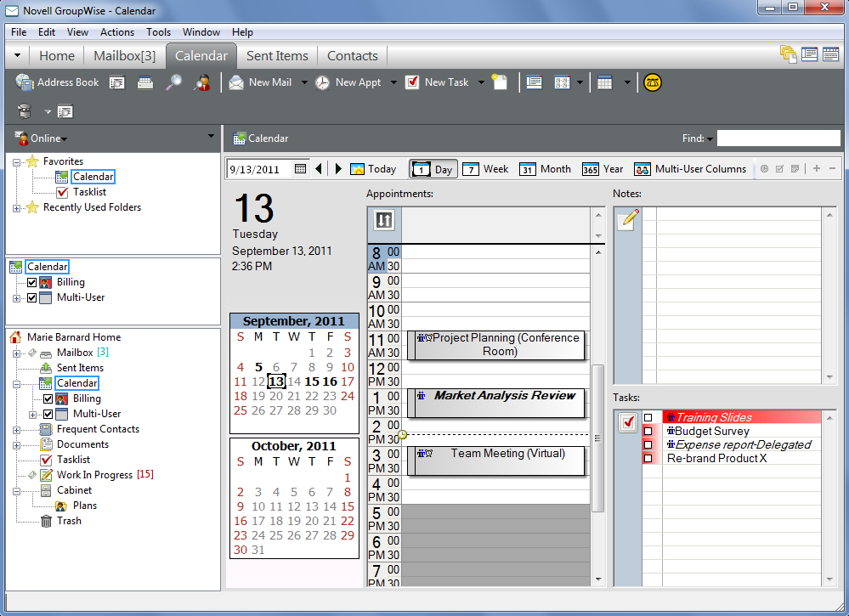Click the yellow Novell Messenger icon
Image resolution: width=849 pixels, height=616 pixels.
click(652, 82)
